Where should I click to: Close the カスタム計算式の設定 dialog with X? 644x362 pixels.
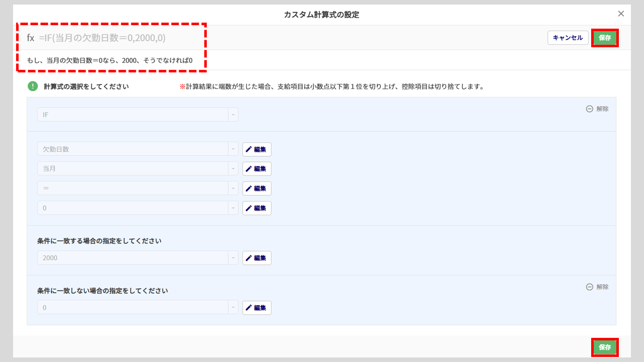pos(621,14)
